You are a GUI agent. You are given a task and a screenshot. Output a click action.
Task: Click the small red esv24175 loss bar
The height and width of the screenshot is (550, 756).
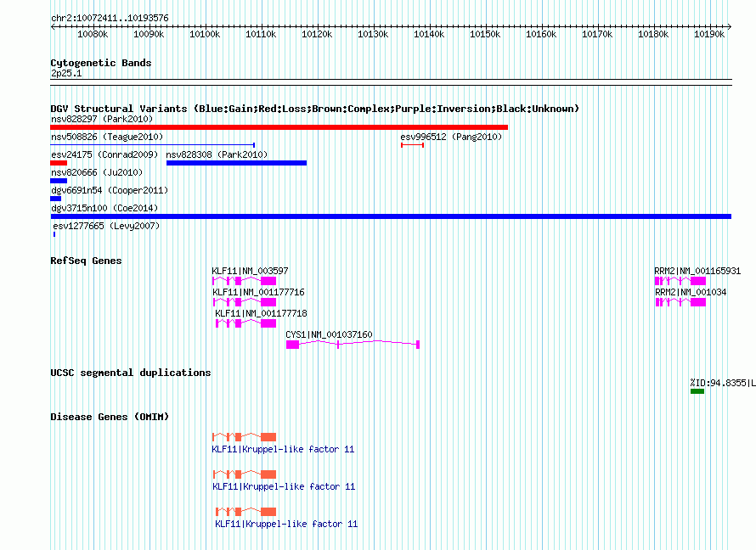pos(59,163)
